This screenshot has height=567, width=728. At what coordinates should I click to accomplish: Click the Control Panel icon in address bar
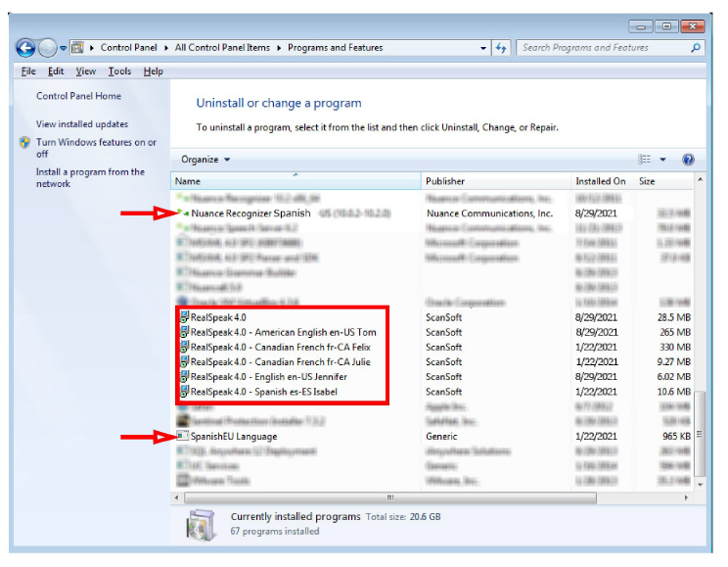77,47
